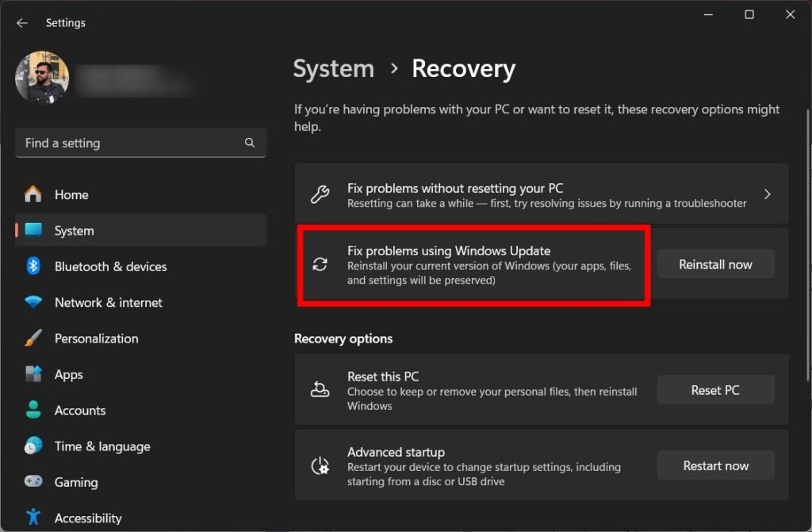
Task: Go to System in the breadcrumb
Action: [x=334, y=69]
